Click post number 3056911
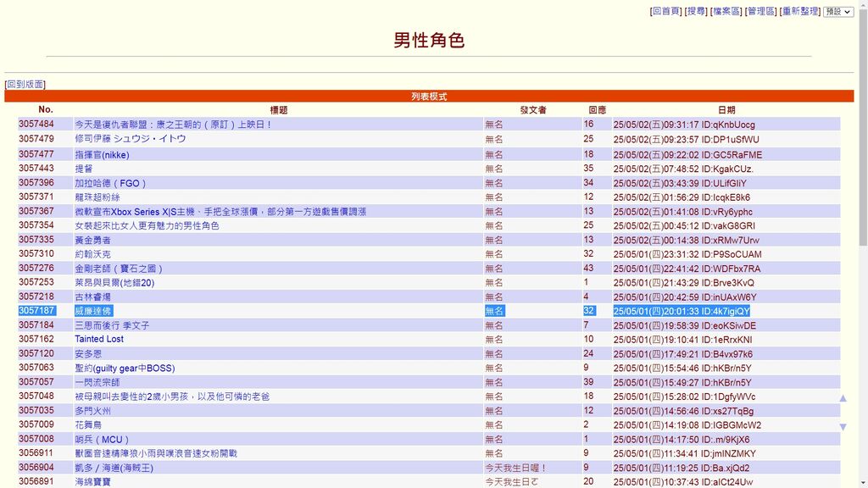868x488 pixels. pos(36,453)
